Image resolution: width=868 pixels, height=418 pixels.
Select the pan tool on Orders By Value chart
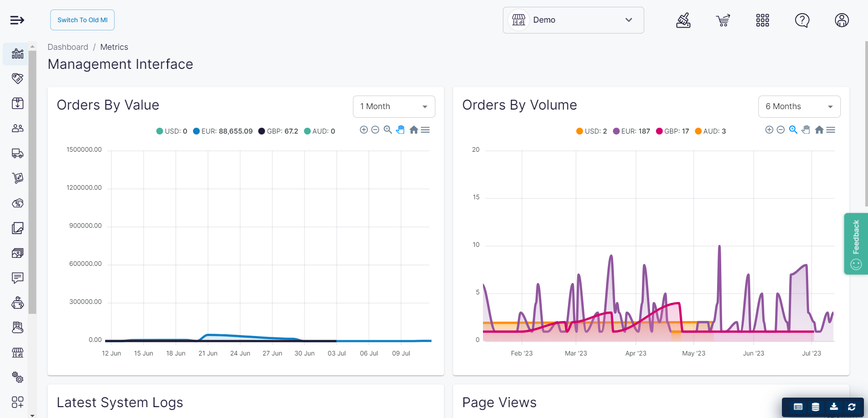pyautogui.click(x=400, y=130)
